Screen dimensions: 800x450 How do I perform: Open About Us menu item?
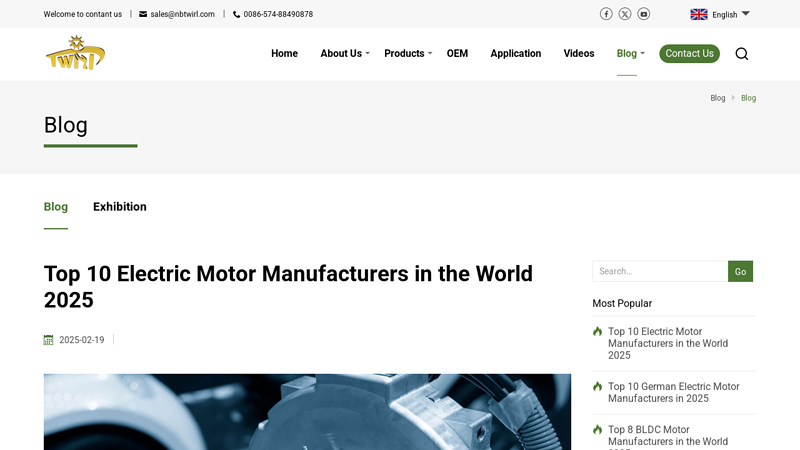[x=341, y=54]
